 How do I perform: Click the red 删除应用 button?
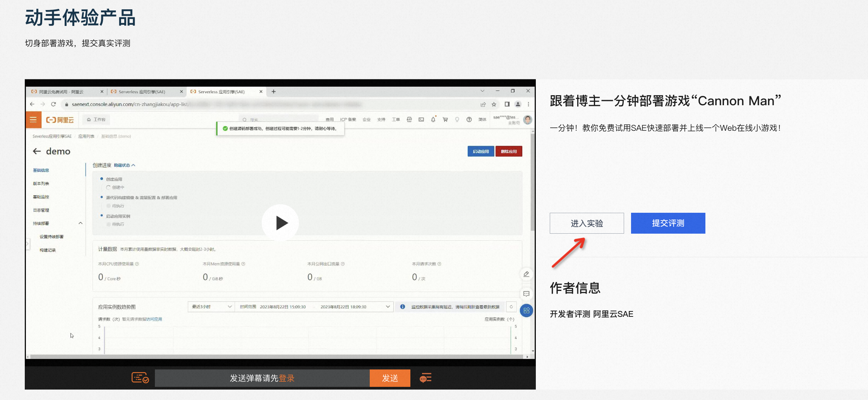(509, 151)
